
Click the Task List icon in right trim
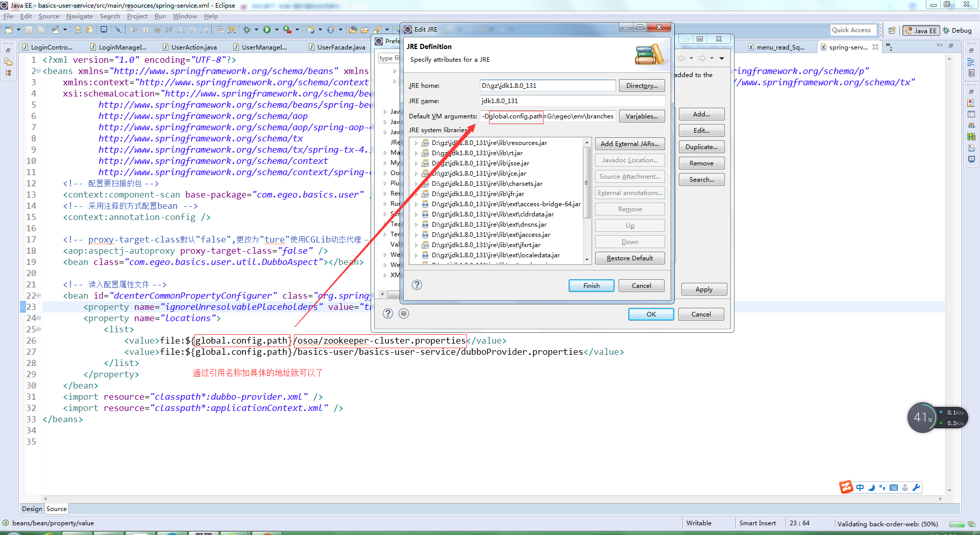click(971, 73)
